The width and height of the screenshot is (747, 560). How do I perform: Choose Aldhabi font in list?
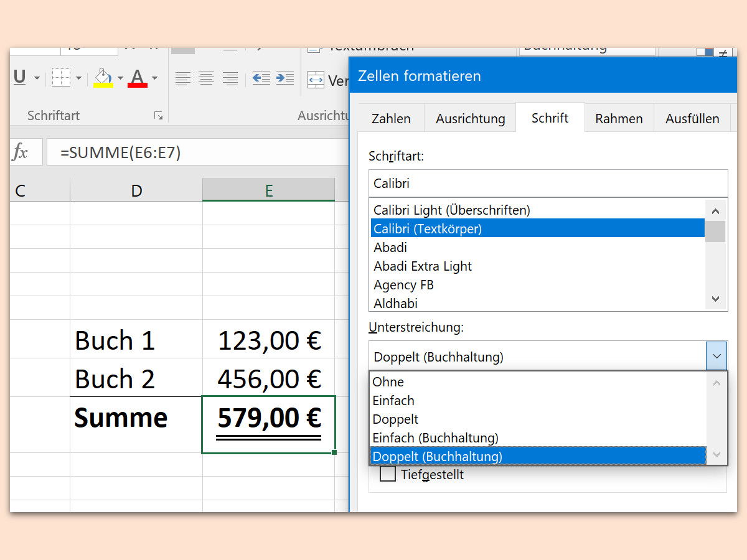pyautogui.click(x=538, y=302)
